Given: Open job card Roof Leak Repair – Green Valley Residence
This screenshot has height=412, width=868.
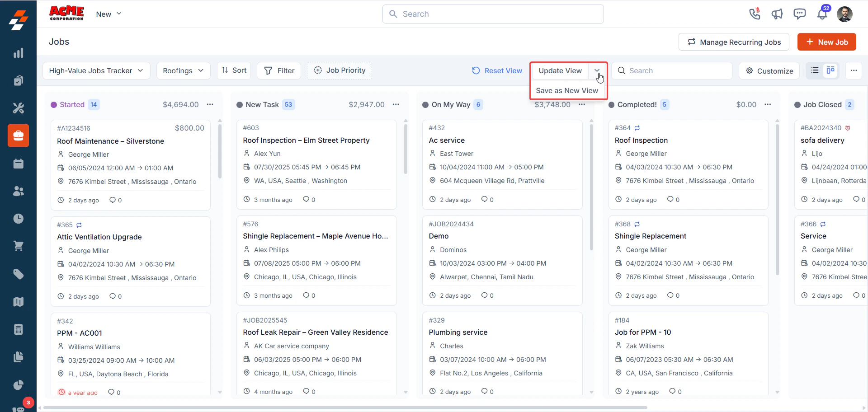Looking at the screenshot, I should (x=316, y=353).
